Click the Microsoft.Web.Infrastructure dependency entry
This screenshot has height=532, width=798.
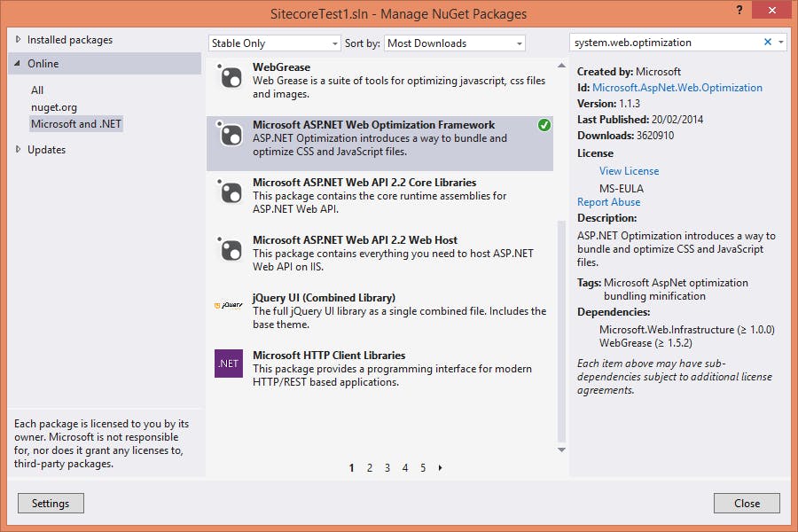pyautogui.click(x=687, y=330)
